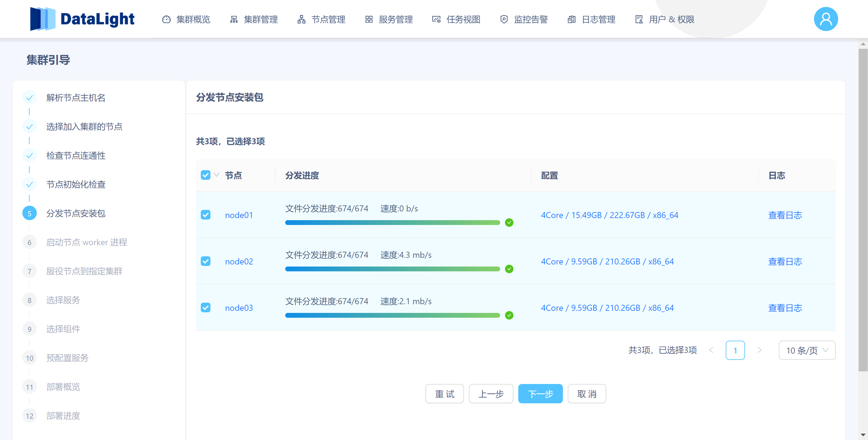Click node03 distribution progress bar

click(393, 315)
